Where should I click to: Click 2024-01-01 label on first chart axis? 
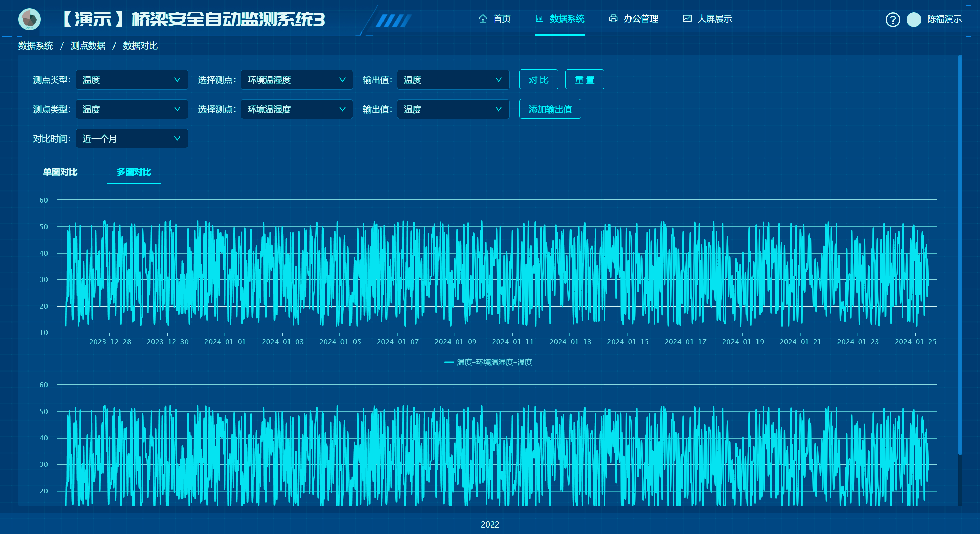pos(225,342)
